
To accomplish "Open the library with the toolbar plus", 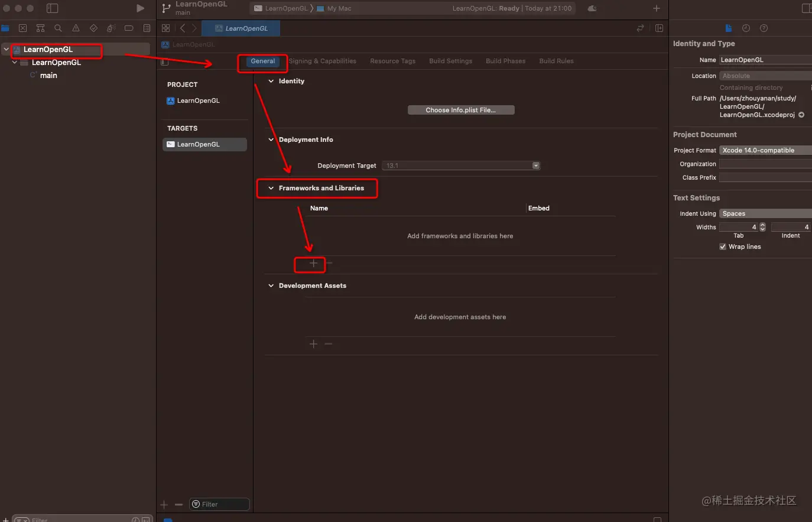I will tap(656, 8).
